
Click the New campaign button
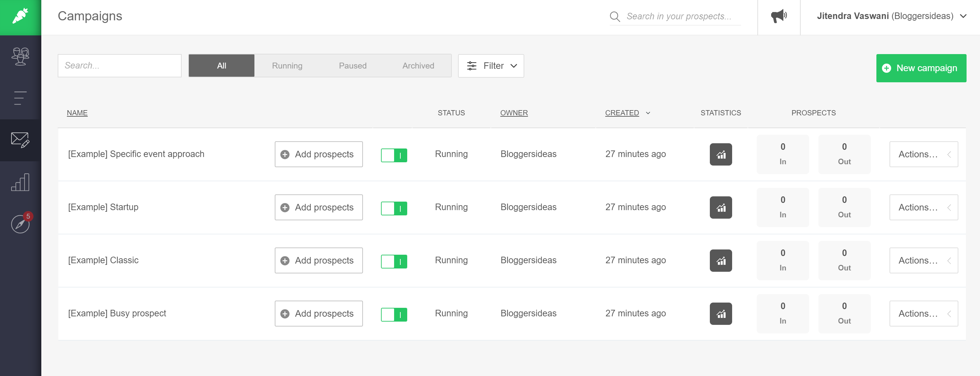click(921, 68)
